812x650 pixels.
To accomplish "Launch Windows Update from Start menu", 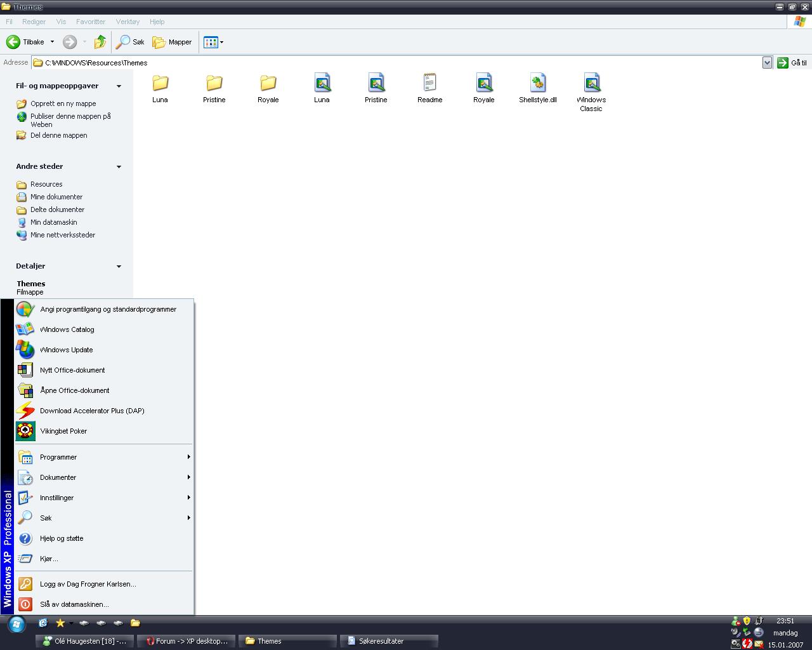I will 104,350.
